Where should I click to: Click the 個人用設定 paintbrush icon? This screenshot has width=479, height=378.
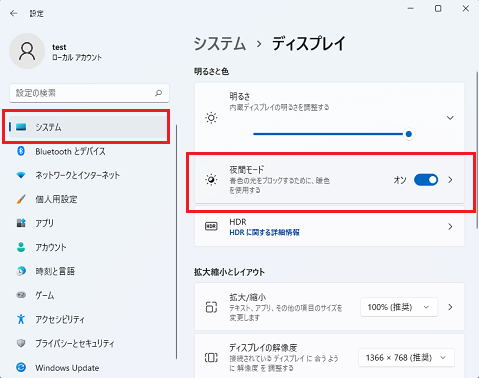[x=21, y=199]
